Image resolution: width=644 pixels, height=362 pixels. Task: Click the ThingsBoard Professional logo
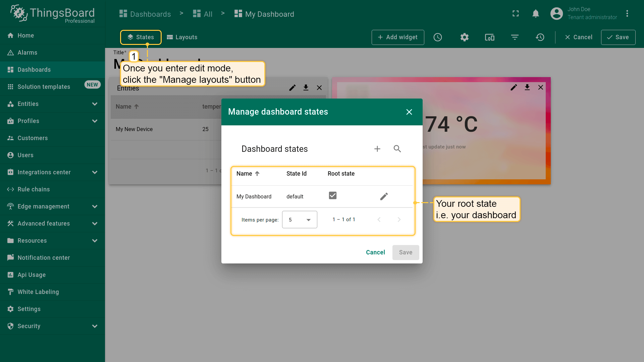(53, 14)
